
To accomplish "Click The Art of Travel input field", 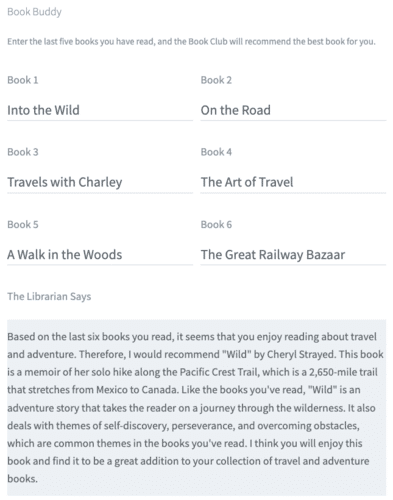I will (x=293, y=182).
